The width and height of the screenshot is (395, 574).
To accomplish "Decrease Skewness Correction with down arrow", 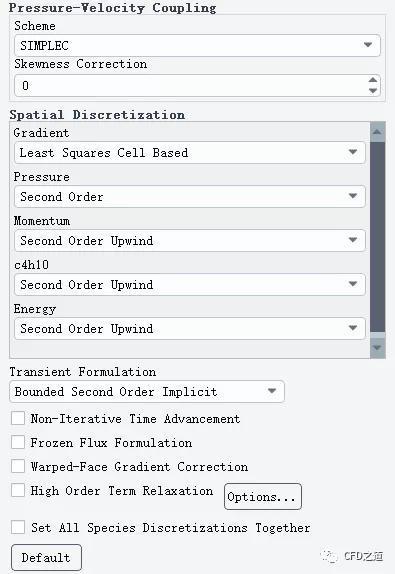I will (x=373, y=90).
